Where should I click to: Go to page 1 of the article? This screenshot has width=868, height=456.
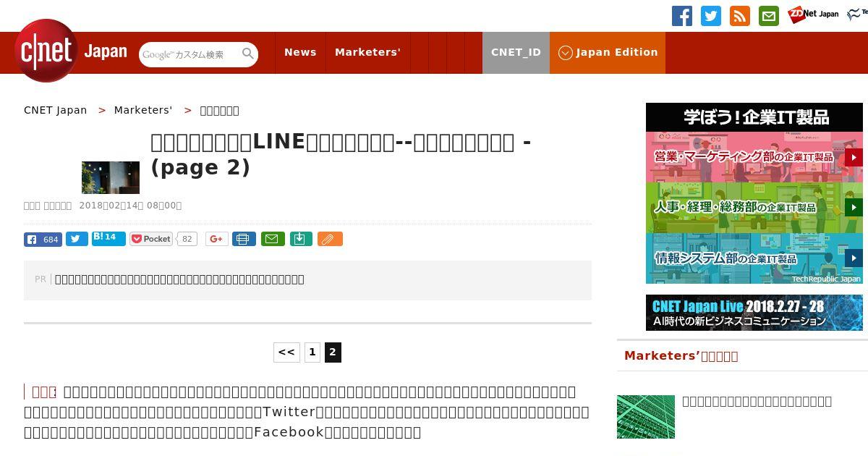click(312, 352)
